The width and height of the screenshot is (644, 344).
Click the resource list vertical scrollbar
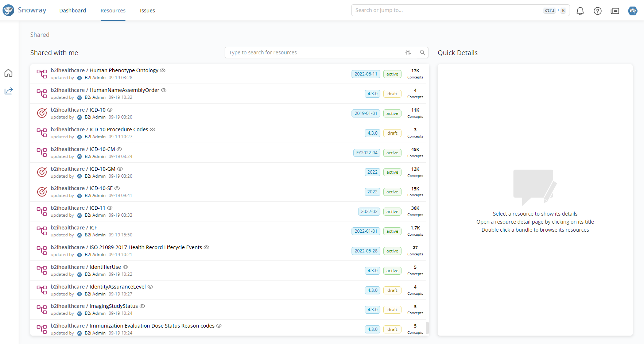[427, 328]
